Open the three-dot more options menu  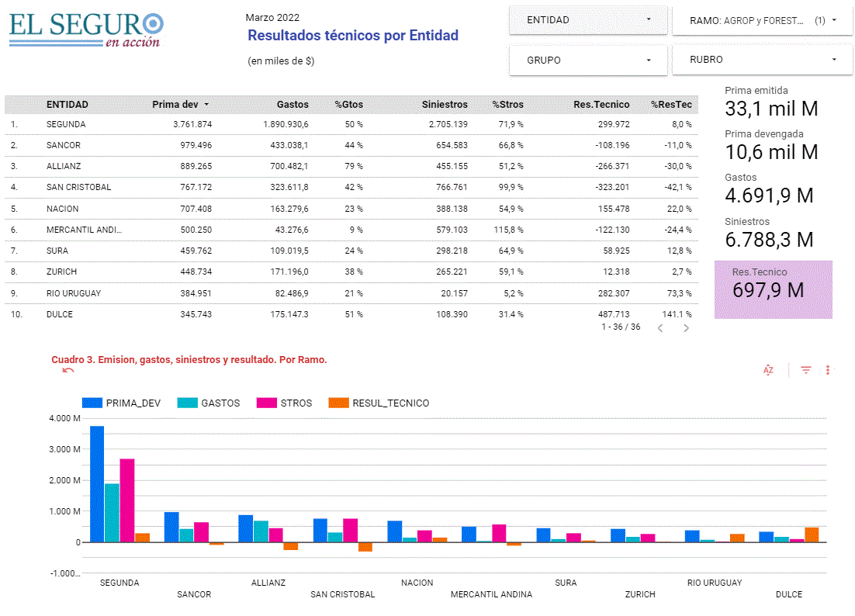pyautogui.click(x=828, y=370)
